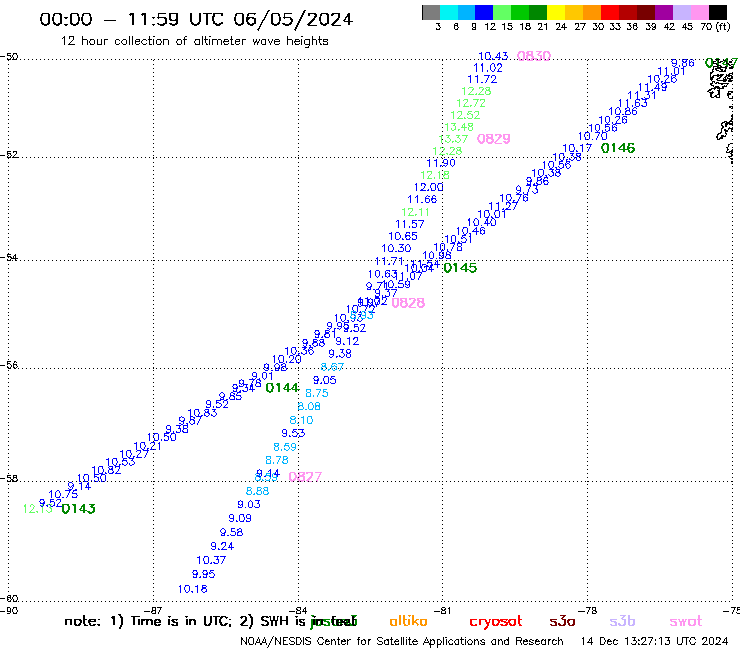Screen dimensions: 740x650
Task: Click the longitude axis label -87
Action: pos(153,610)
